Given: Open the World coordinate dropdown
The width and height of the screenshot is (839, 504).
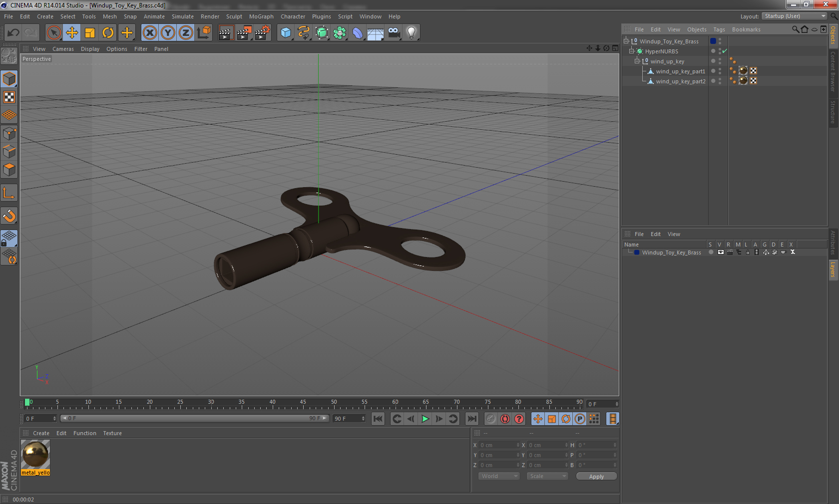Looking at the screenshot, I should [499, 476].
